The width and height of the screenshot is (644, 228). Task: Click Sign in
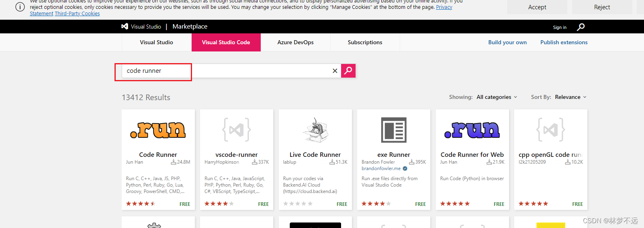560,27
